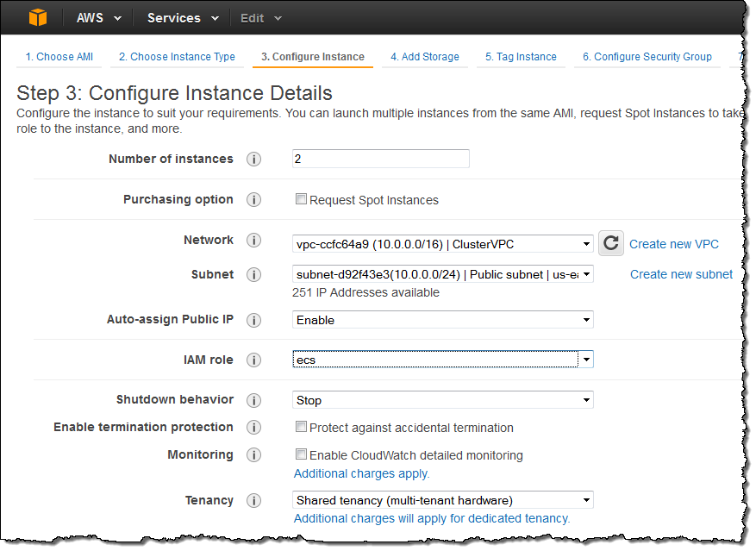Open the Services menu in top bar
Image resolution: width=756 pixels, height=551 pixels.
tap(182, 18)
